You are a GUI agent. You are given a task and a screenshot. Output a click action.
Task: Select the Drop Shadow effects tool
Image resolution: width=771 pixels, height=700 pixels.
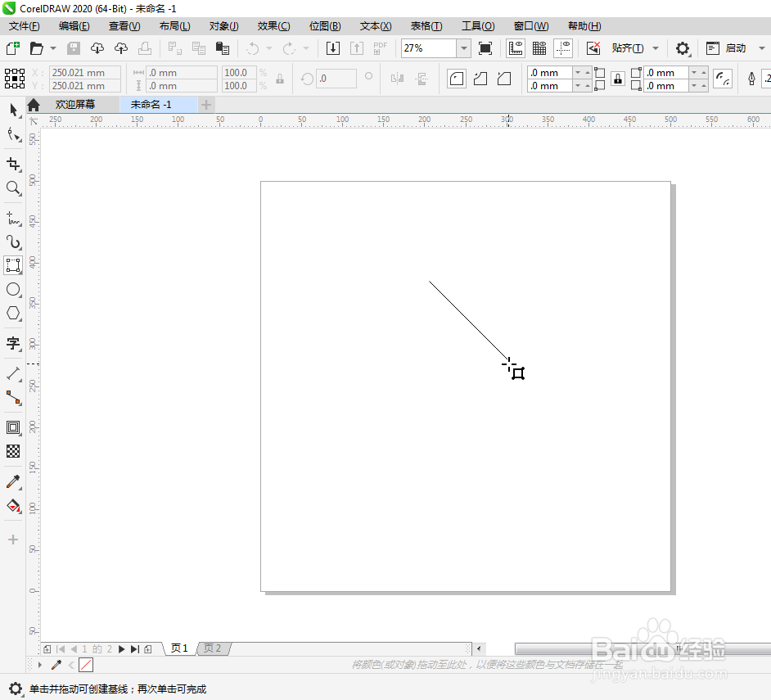click(x=13, y=427)
